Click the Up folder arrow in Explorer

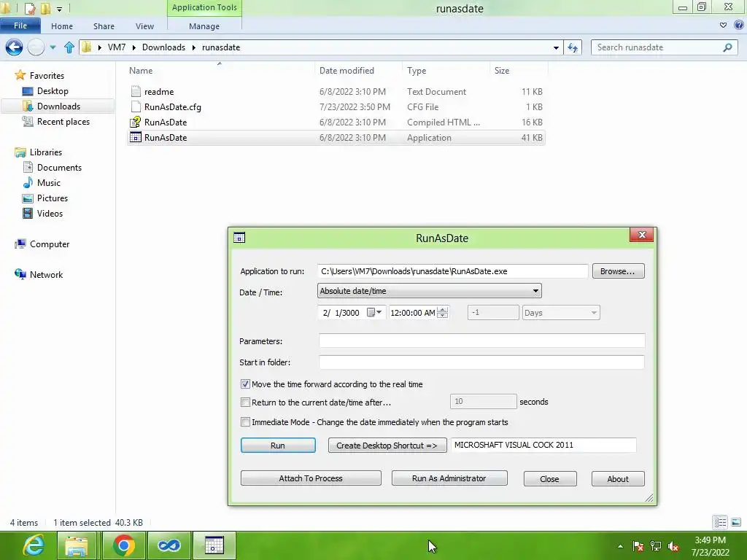[69, 47]
